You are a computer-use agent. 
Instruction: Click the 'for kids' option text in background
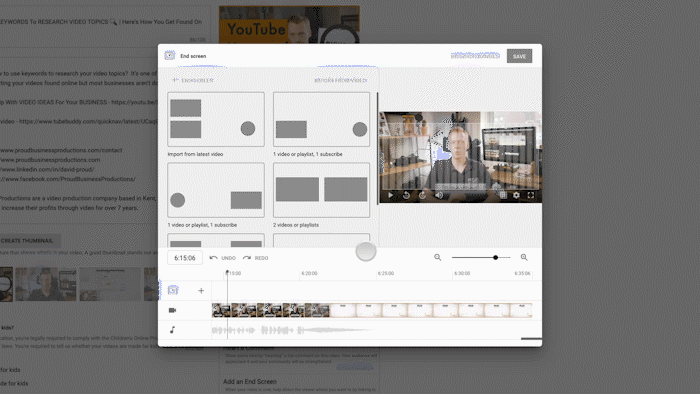10,370
